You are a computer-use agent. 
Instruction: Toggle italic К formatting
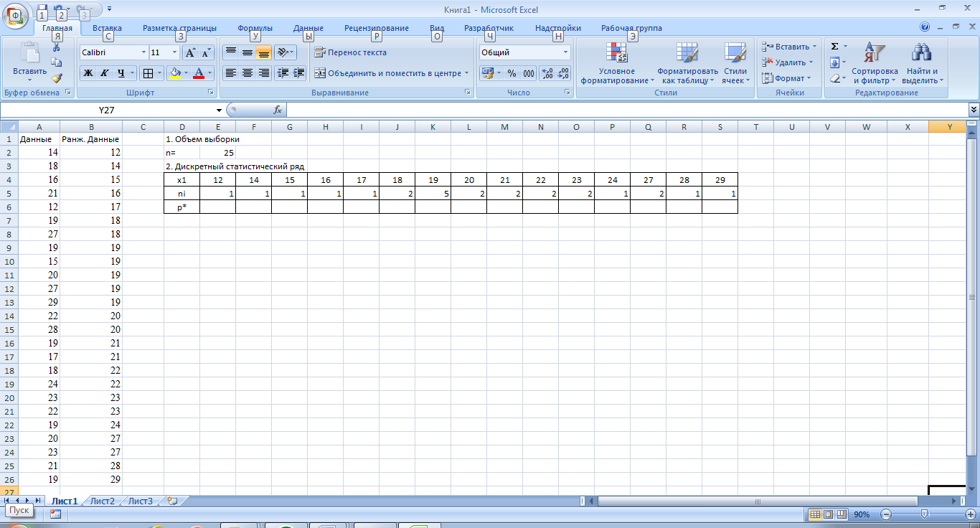105,72
